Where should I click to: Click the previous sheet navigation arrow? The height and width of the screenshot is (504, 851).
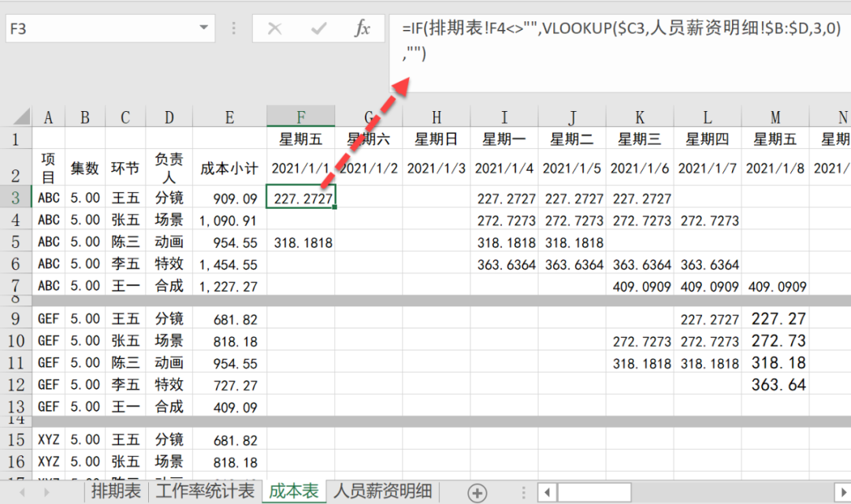tap(22, 493)
